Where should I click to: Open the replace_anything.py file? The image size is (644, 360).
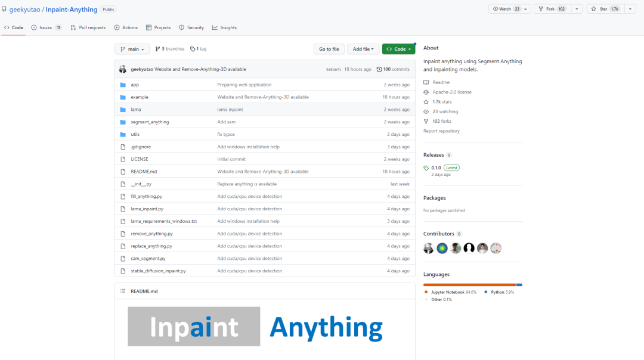[151, 246]
